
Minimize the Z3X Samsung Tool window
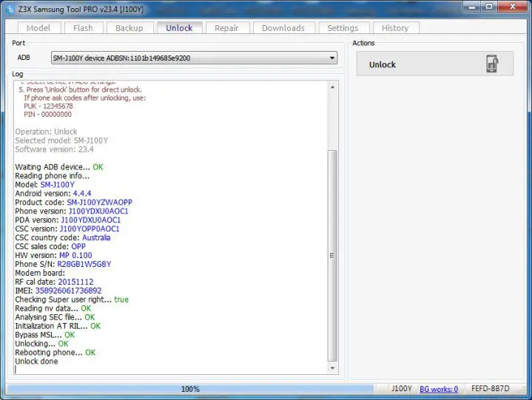pos(472,7)
